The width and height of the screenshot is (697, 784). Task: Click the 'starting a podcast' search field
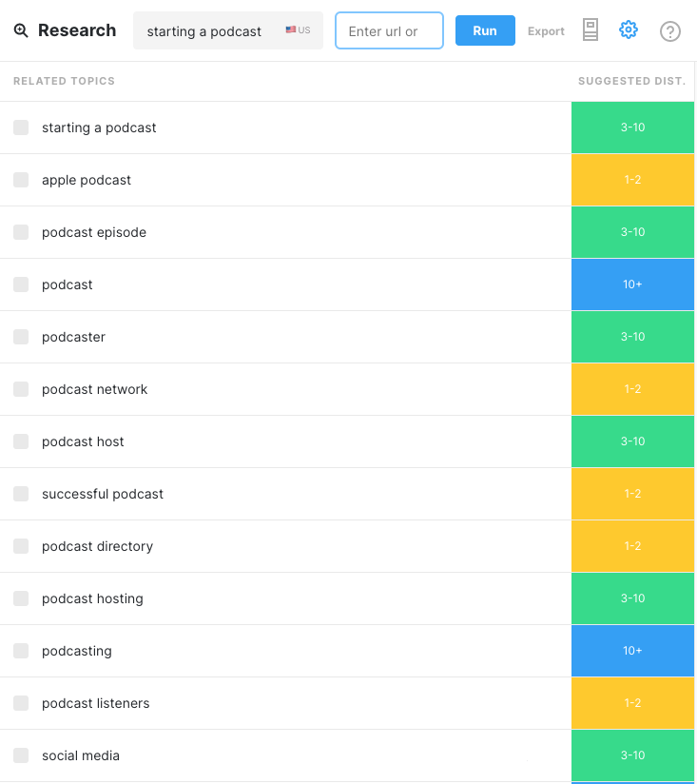(x=228, y=30)
